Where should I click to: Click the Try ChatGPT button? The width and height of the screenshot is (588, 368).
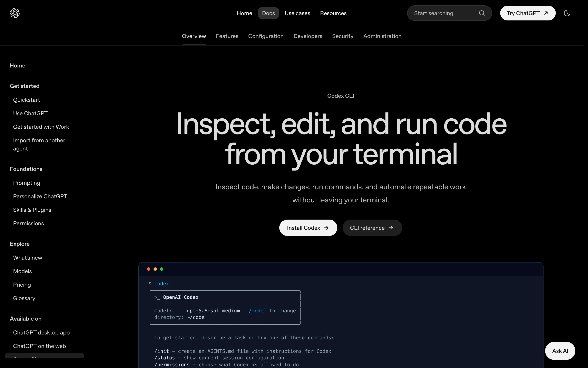(x=528, y=13)
